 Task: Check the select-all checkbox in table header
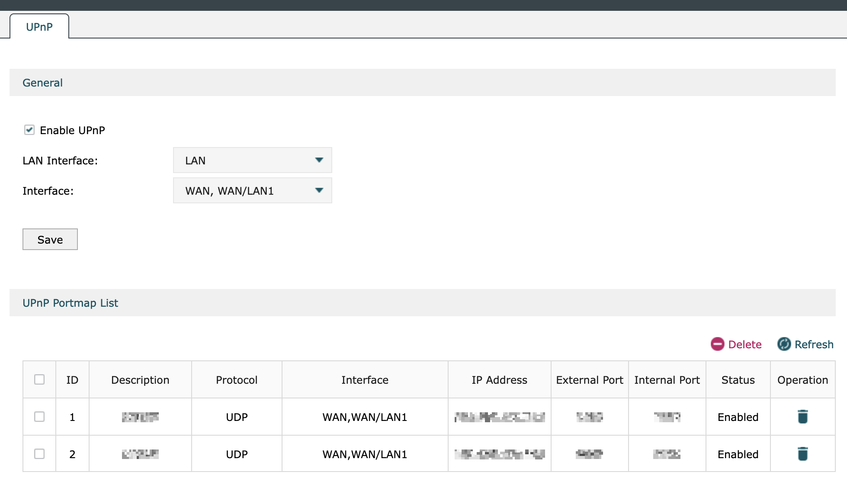tap(39, 379)
